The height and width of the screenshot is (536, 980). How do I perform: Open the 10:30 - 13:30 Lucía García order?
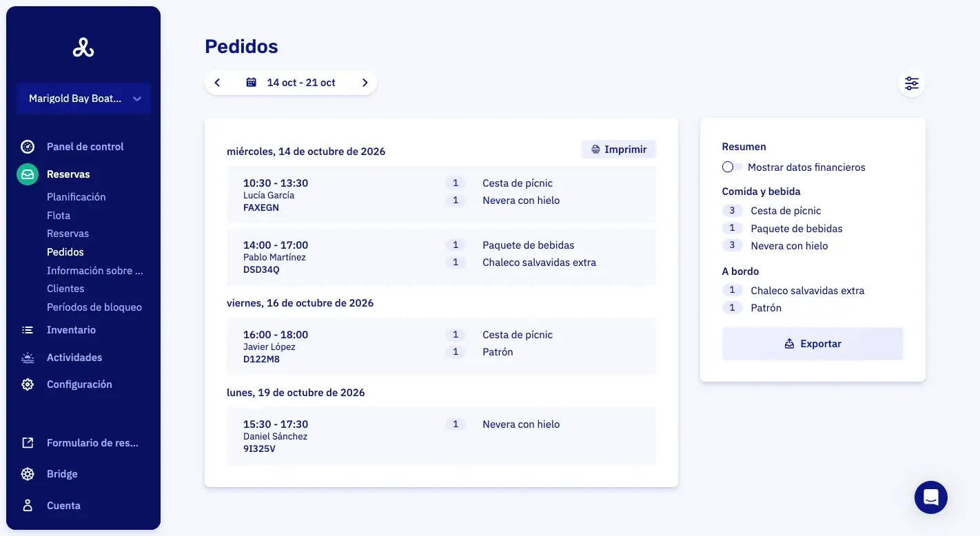click(x=441, y=195)
